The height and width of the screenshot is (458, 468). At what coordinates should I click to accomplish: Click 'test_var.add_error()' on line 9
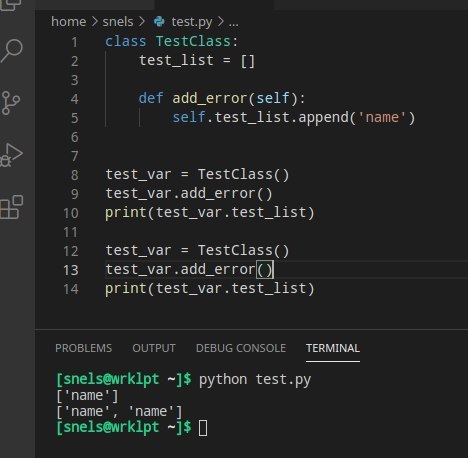pyautogui.click(x=189, y=194)
